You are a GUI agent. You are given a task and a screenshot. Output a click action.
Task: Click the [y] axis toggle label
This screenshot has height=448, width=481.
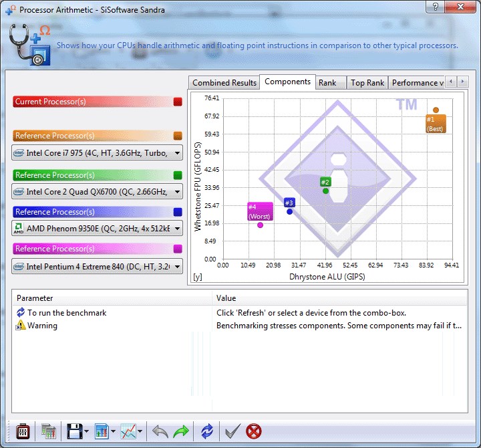[198, 277]
